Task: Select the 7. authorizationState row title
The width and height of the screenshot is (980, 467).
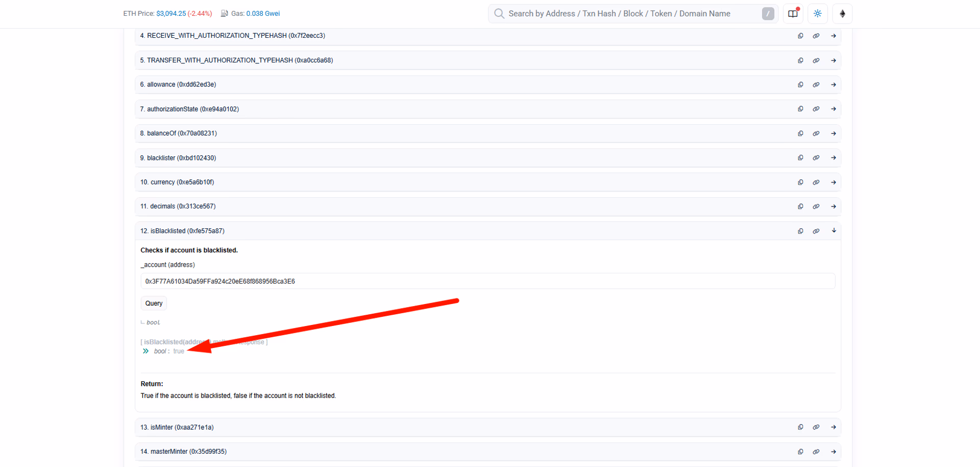Action: tap(189, 109)
